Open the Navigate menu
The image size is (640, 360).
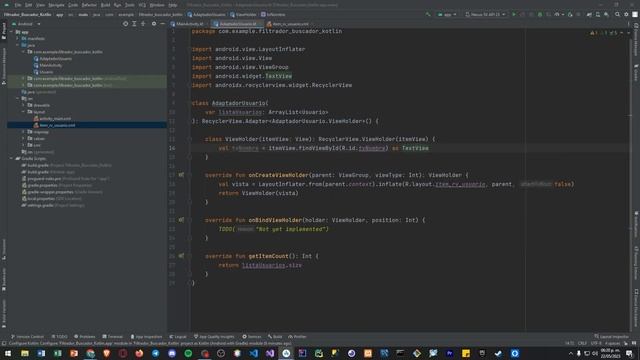(x=56, y=5)
